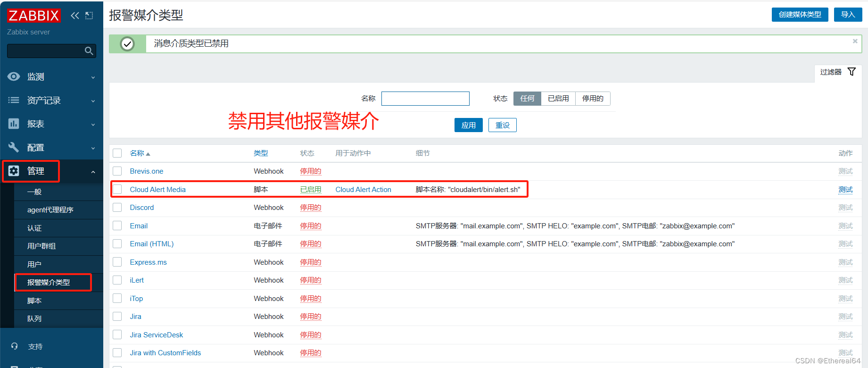
Task: Open the Cloud Alert Action link
Action: (x=364, y=189)
